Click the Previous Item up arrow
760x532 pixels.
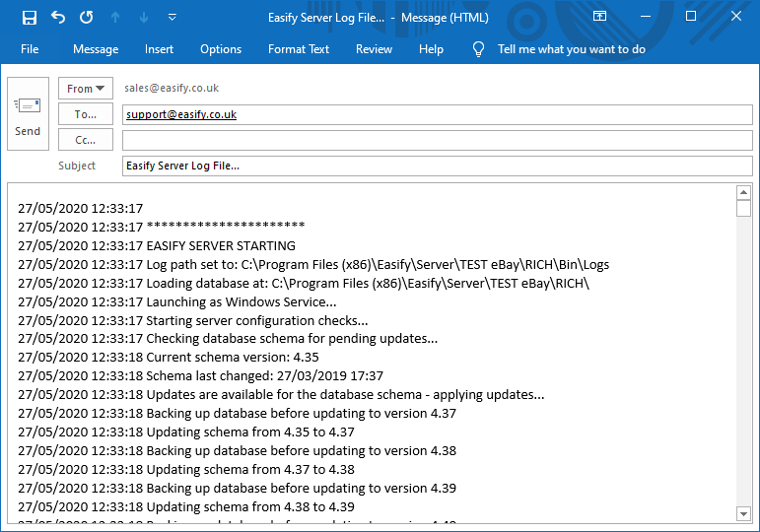115,17
